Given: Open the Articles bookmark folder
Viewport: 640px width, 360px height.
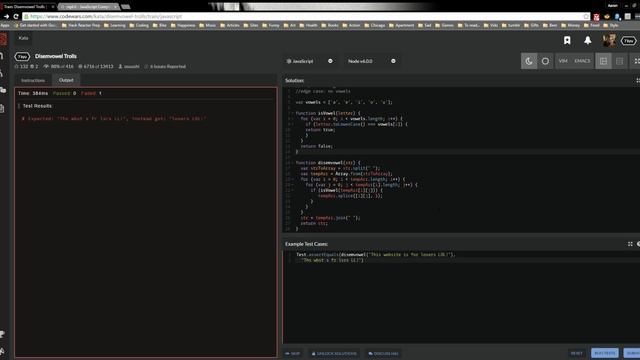Looking at the screenshot, I should [230, 25].
